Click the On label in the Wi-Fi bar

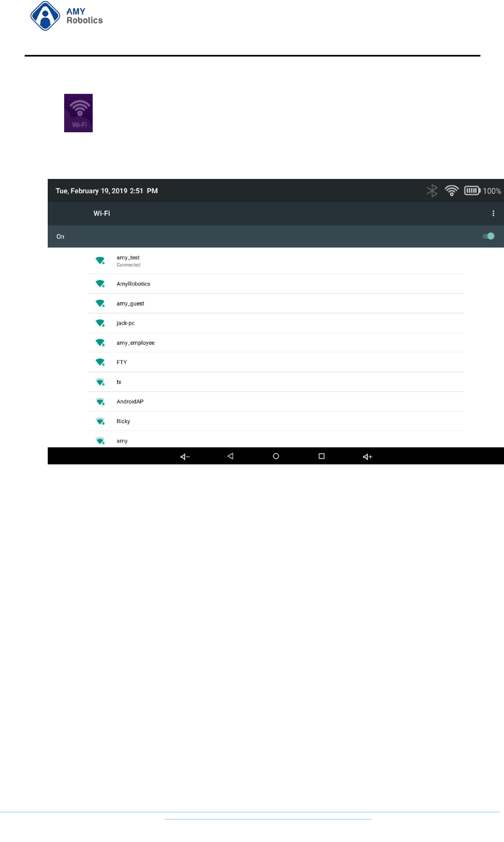(60, 237)
